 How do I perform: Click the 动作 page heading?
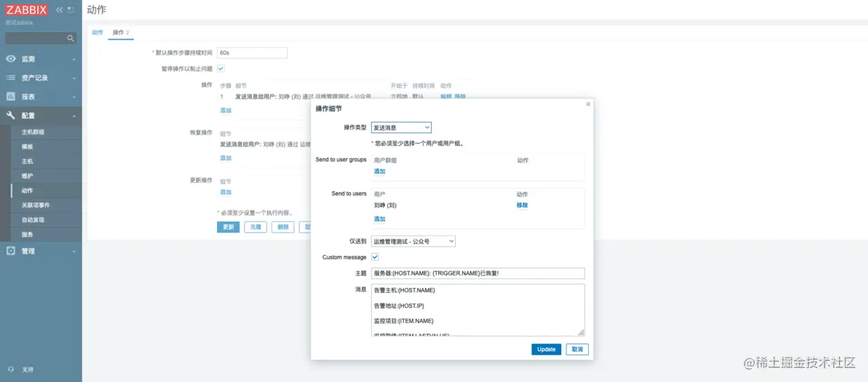click(x=97, y=10)
